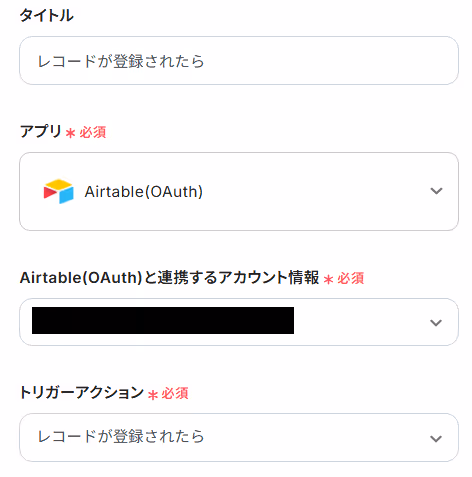Expand the トリガーアクション dropdown chevron
Screen dimensions: 472x477
436,438
